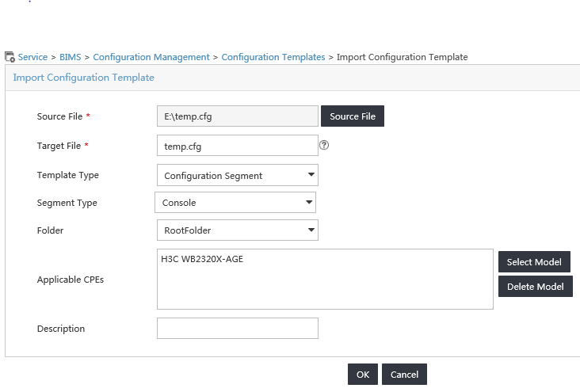
Task: Open Configuration Management breadcrumb link
Action: pyautogui.click(x=151, y=57)
